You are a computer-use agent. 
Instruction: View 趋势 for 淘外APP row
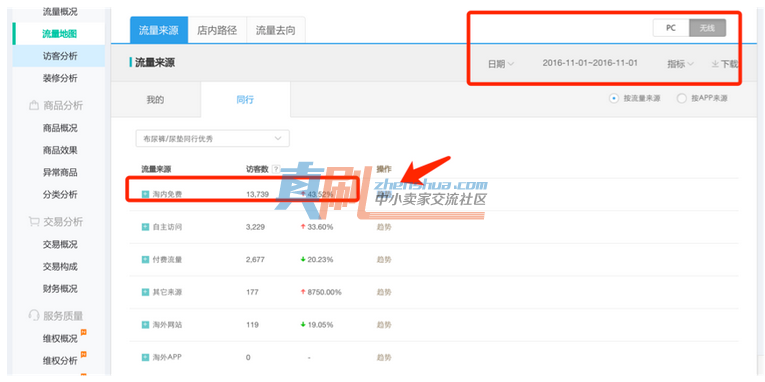click(384, 357)
